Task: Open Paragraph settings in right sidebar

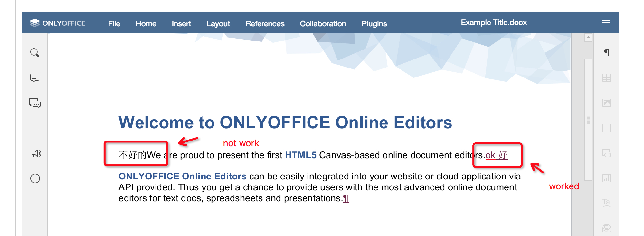Action: 607,53
